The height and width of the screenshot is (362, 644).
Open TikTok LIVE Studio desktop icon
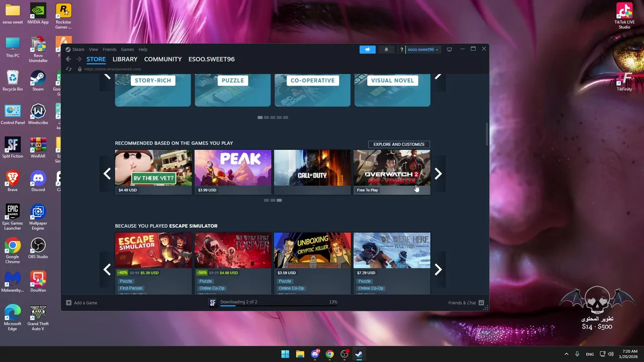coord(624,16)
